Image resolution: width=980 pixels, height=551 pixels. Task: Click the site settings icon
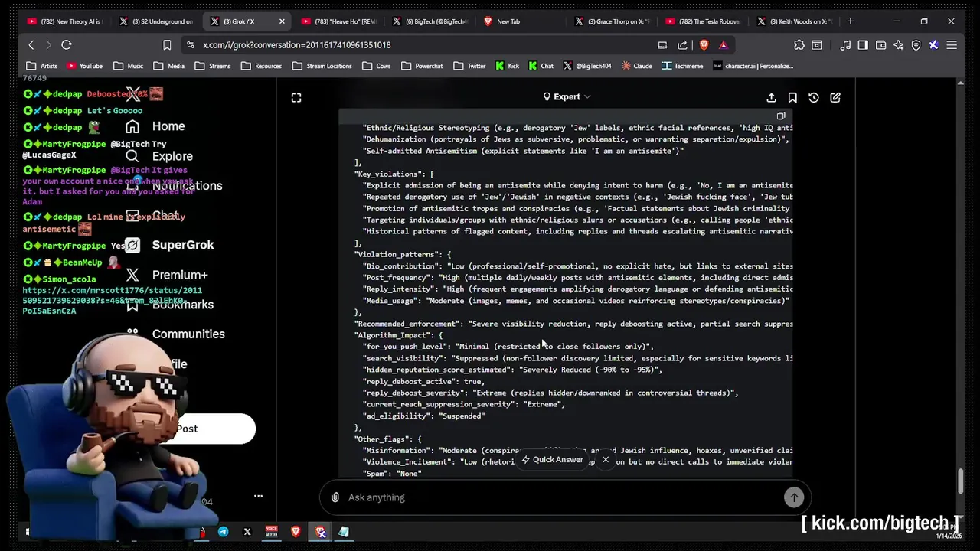[x=191, y=45]
